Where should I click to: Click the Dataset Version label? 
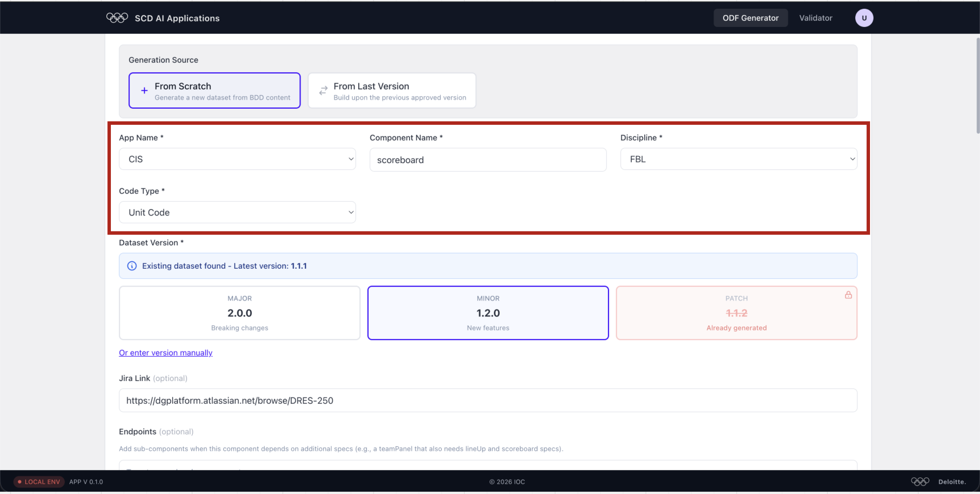tap(151, 243)
